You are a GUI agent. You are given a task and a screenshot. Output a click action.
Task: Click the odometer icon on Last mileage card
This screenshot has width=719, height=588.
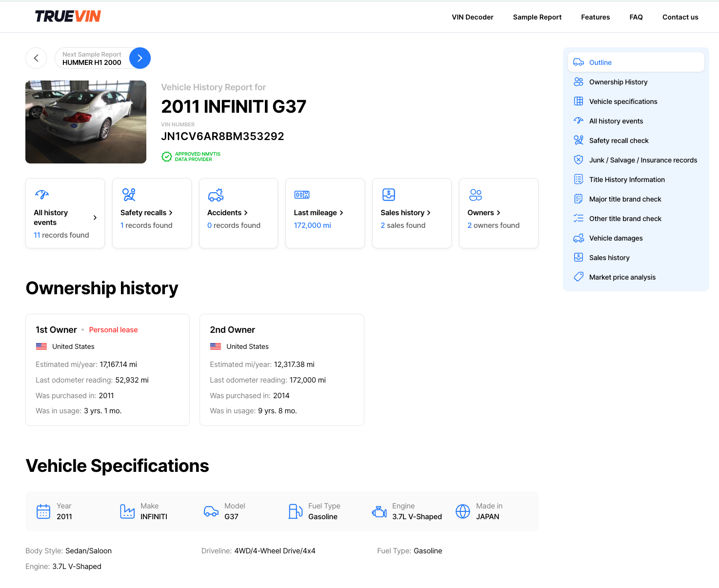302,195
